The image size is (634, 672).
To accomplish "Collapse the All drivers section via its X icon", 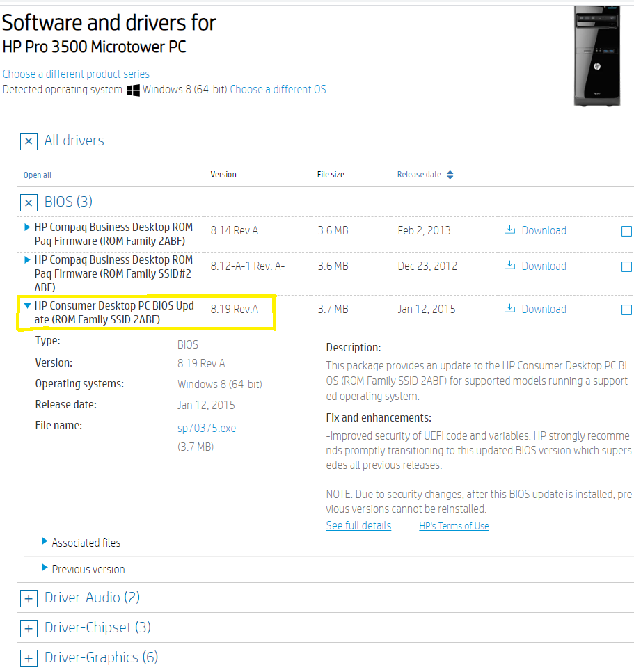I will point(29,141).
